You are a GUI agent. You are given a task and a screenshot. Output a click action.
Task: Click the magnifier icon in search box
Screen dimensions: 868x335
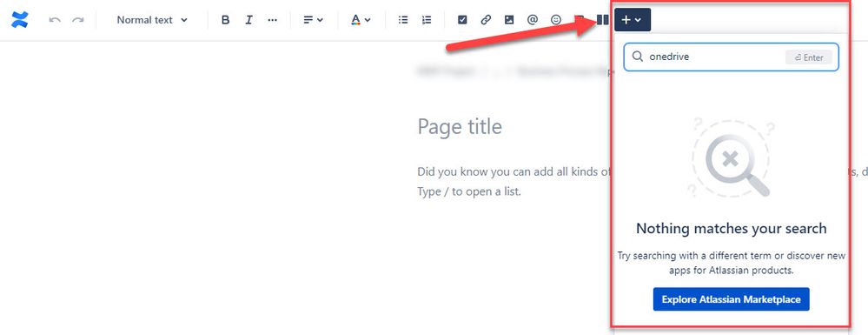click(637, 57)
